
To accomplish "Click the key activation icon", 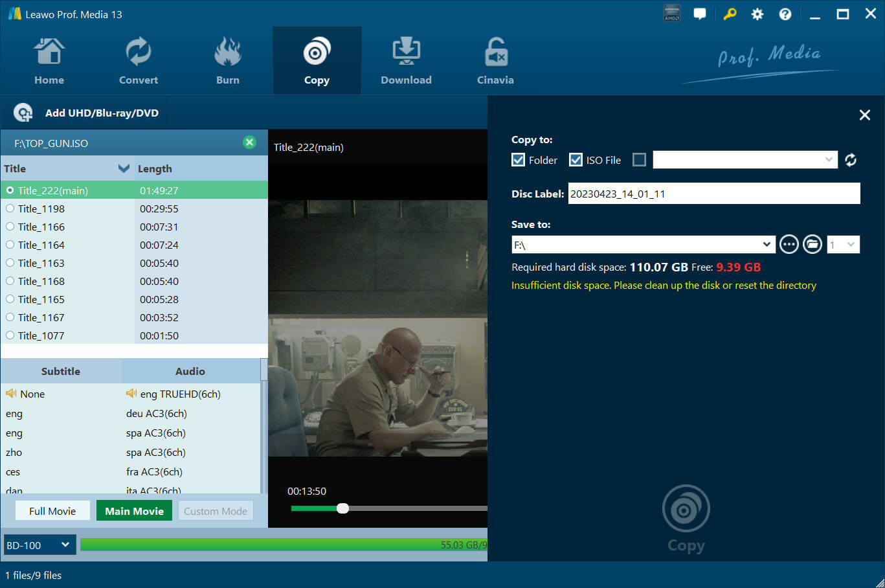I will click(x=730, y=14).
